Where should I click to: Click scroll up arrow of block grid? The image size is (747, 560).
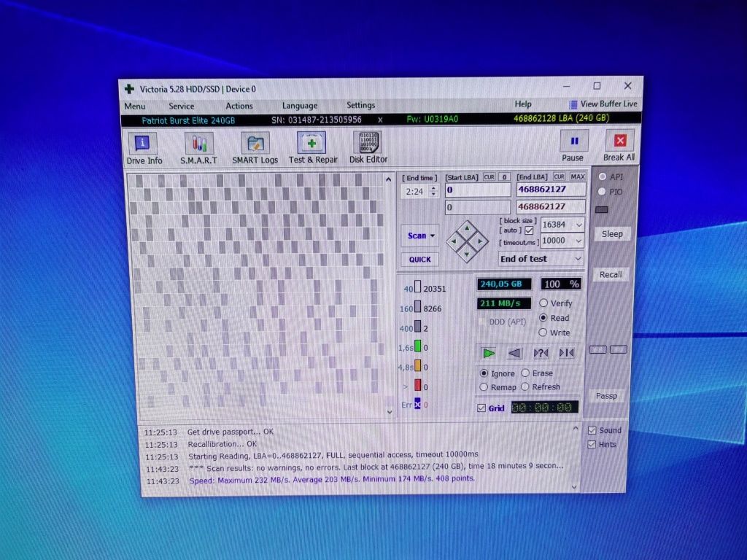tap(388, 179)
